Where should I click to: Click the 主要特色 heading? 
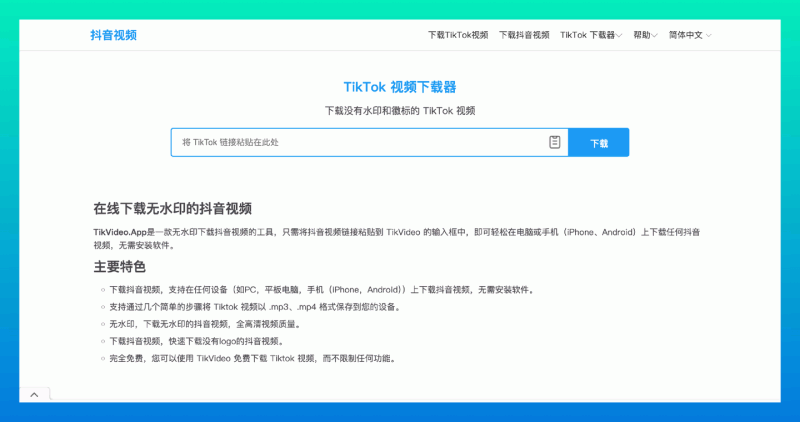tap(119, 267)
